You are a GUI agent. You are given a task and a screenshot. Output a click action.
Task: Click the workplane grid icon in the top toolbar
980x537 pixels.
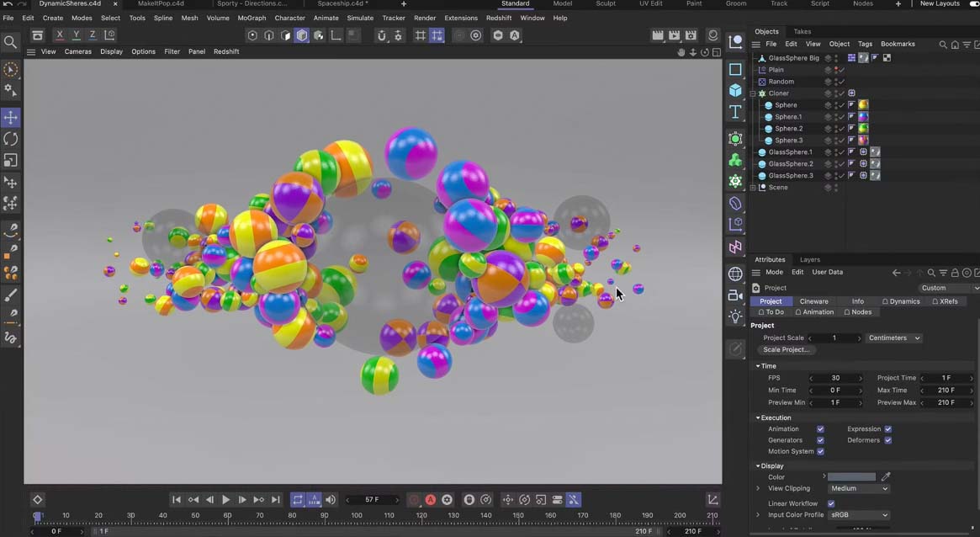pos(419,35)
